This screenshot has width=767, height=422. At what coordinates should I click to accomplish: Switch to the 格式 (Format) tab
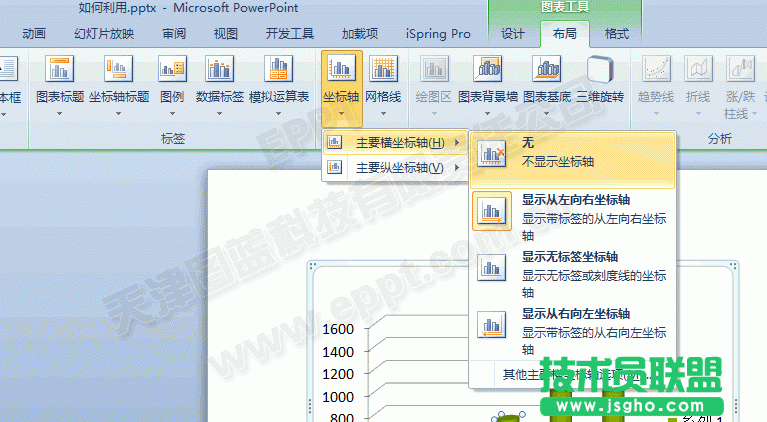point(617,34)
